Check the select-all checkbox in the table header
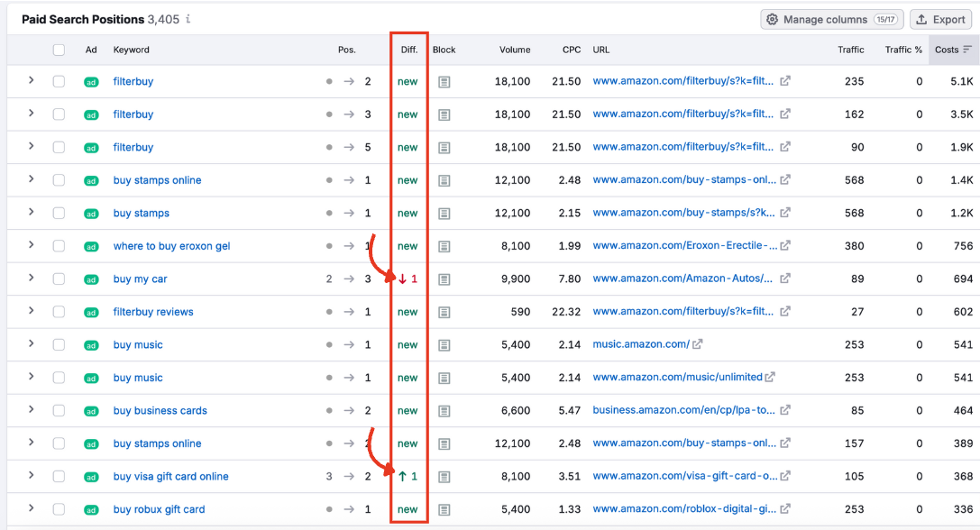 click(x=59, y=50)
